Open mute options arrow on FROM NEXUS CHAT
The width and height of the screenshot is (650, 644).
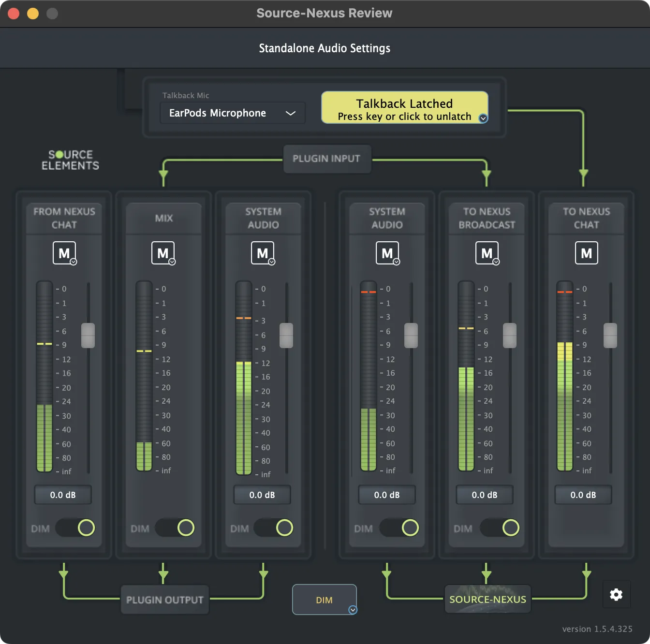pos(74,262)
